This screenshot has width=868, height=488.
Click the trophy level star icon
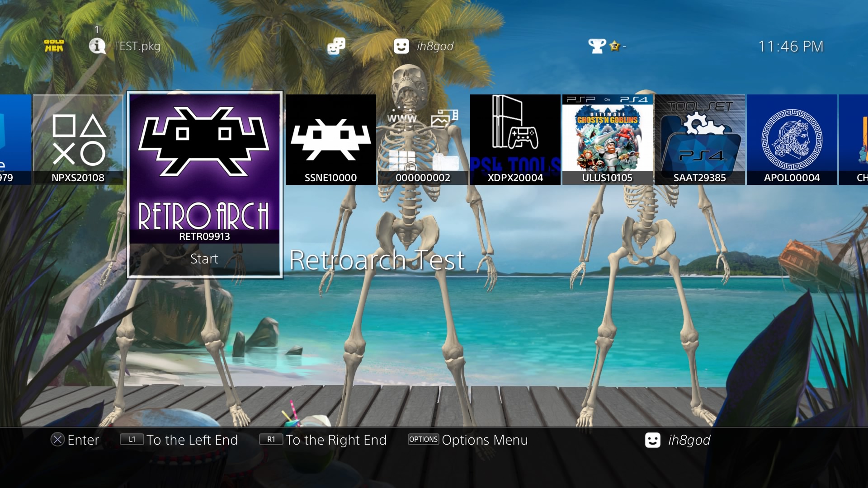tap(614, 46)
